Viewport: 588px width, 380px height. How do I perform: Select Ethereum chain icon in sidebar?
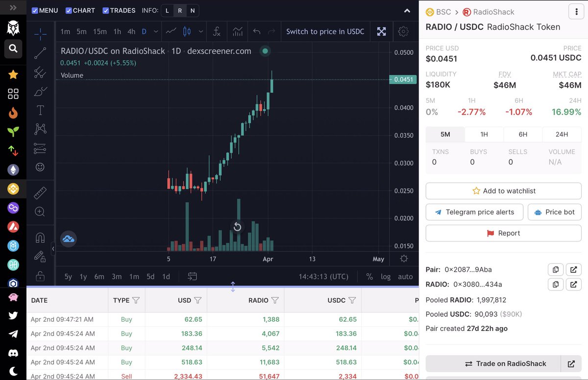click(x=13, y=170)
